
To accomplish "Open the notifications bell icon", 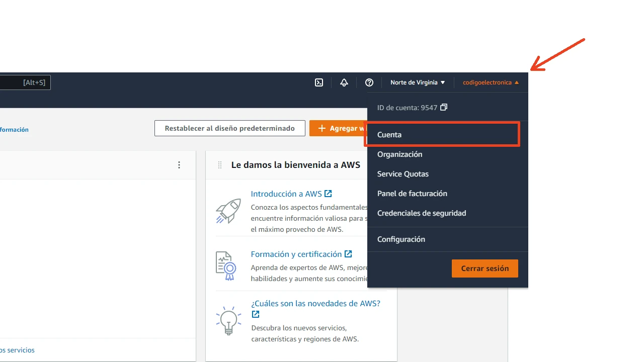I will pyautogui.click(x=344, y=82).
